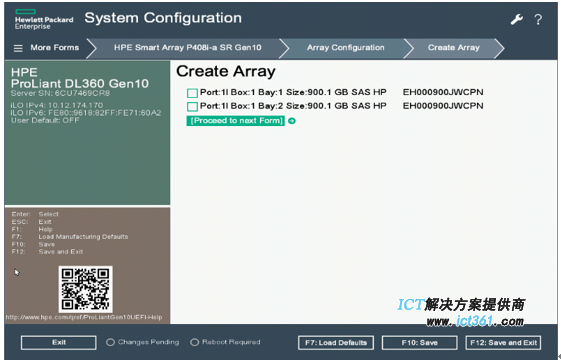Open the More Forms menu label

[54, 48]
